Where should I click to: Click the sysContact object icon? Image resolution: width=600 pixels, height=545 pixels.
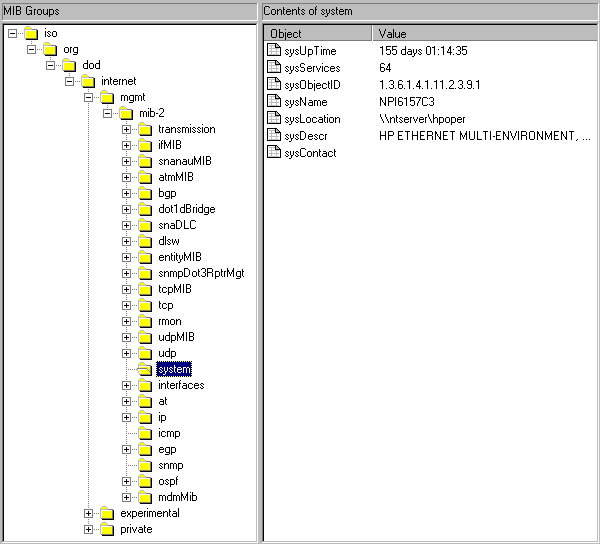coord(274,152)
